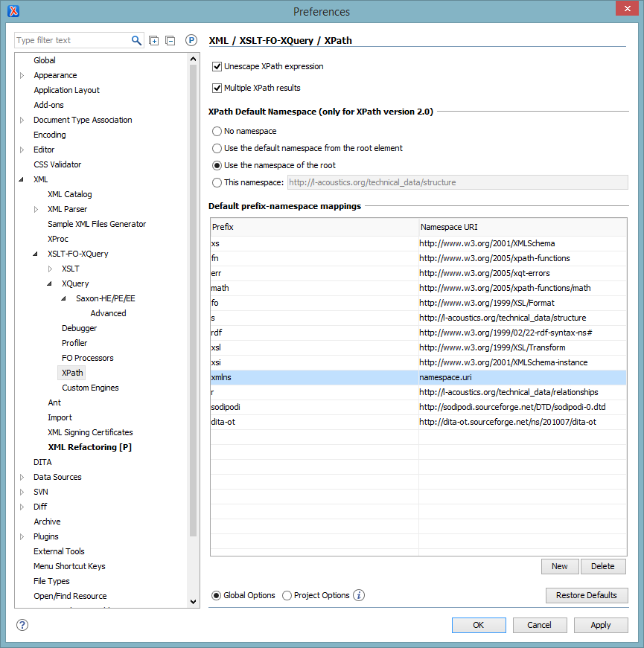Click the Delete mapping button
The height and width of the screenshot is (648, 644).
pos(602,566)
